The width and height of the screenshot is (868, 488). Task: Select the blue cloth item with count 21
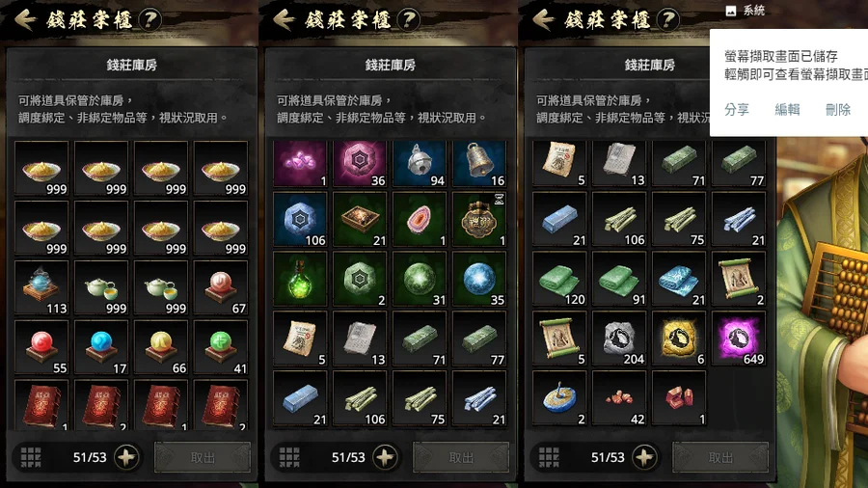coord(679,279)
